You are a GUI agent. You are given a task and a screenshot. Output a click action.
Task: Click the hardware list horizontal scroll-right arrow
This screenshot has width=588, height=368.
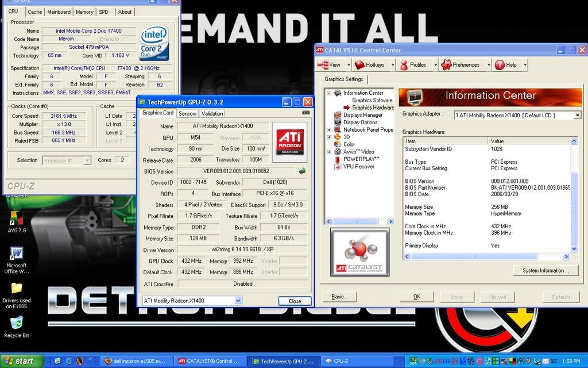click(x=566, y=256)
